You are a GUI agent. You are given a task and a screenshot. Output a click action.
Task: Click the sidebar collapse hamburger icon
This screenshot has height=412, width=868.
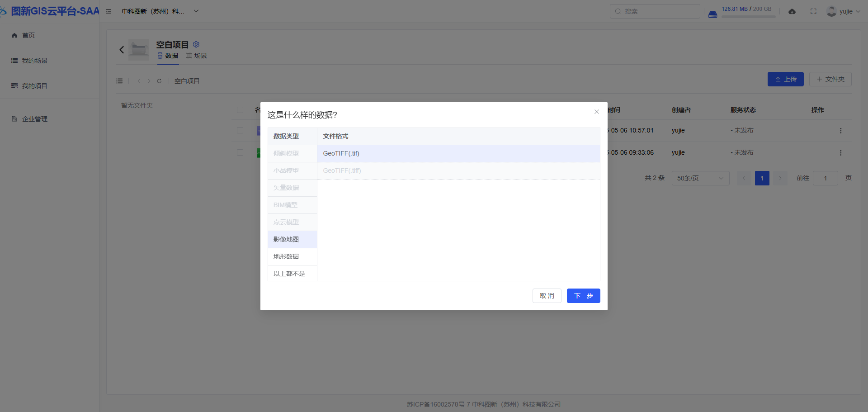pyautogui.click(x=108, y=11)
